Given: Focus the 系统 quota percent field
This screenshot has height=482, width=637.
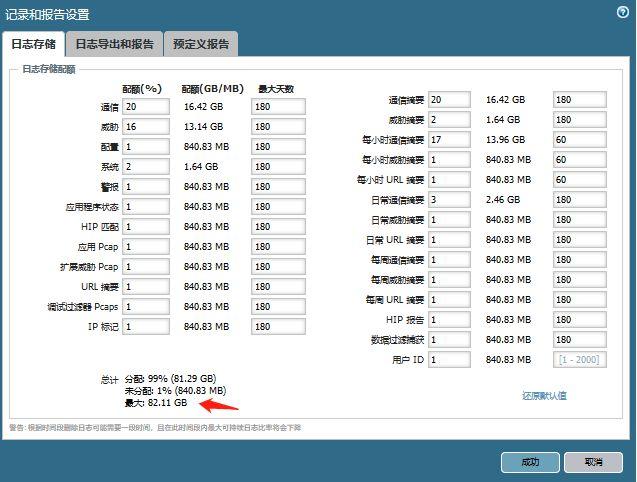Looking at the screenshot, I should (x=148, y=166).
